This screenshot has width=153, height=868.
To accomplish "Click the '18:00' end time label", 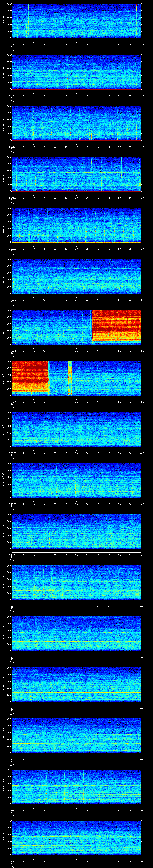I will tap(141, 862).
